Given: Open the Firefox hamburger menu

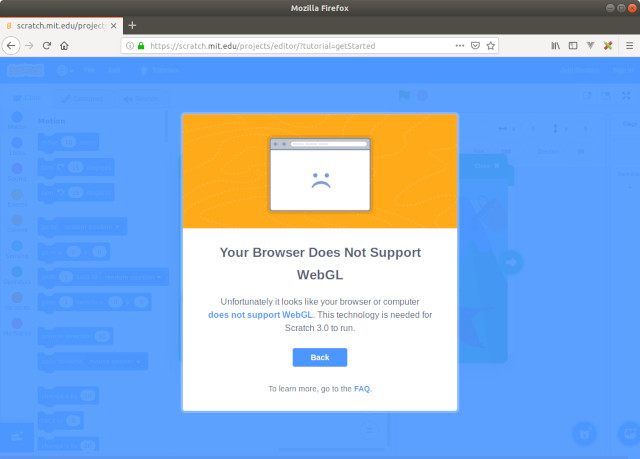Looking at the screenshot, I should [629, 46].
